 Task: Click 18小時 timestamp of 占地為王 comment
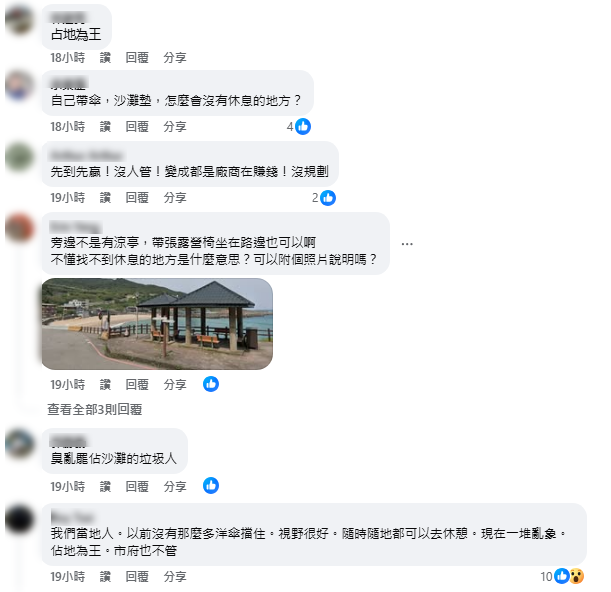67,58
